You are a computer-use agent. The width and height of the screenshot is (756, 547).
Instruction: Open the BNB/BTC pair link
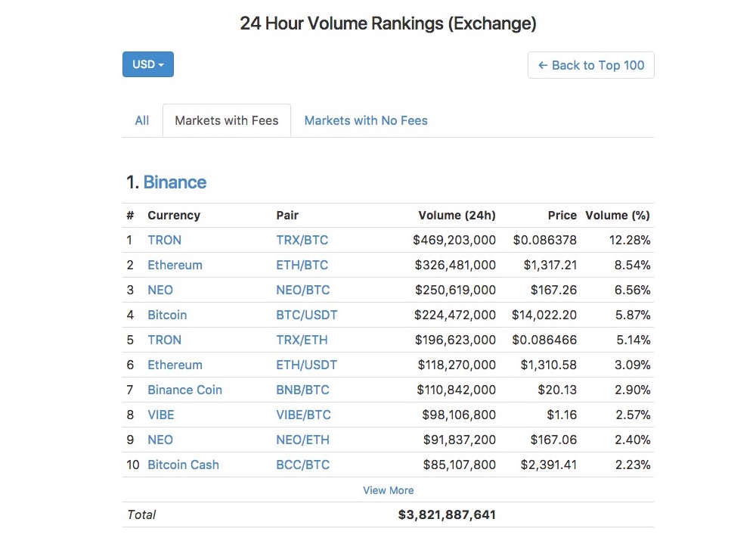pyautogui.click(x=303, y=390)
